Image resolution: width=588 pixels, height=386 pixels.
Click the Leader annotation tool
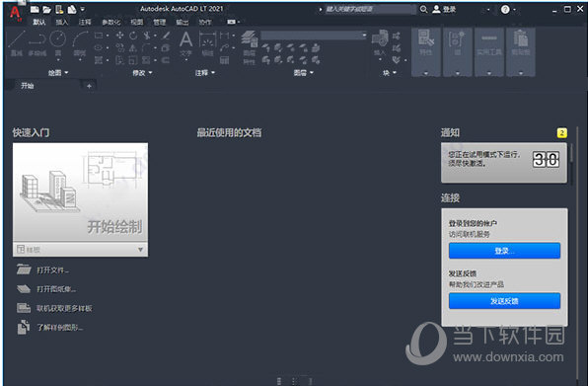224,47
